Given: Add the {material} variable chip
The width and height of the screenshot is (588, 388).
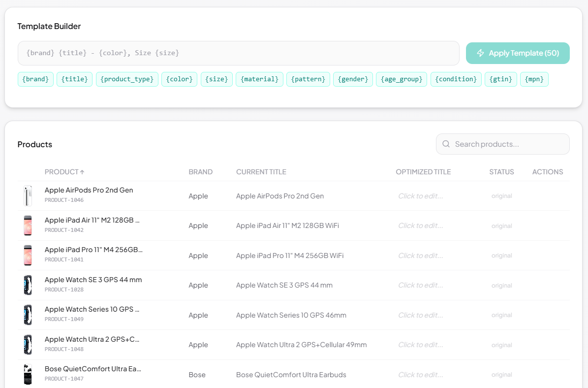Looking at the screenshot, I should 259,79.
